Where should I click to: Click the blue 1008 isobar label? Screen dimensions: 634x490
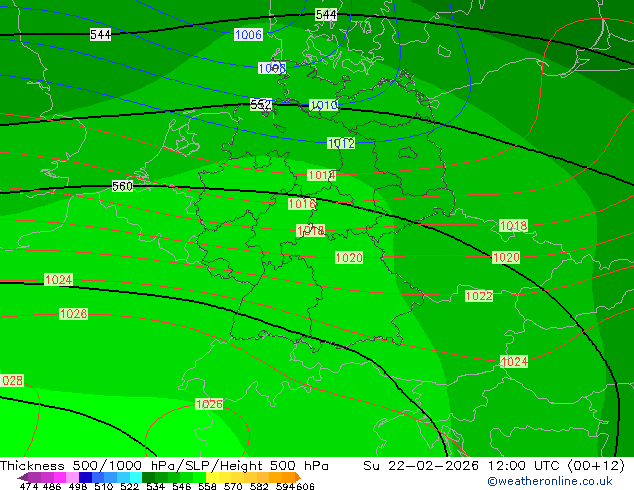(272, 68)
